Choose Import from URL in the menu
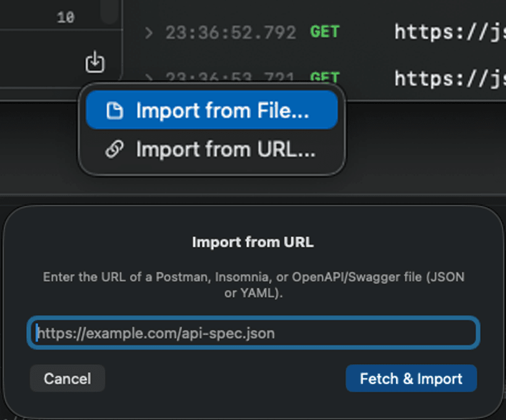Image resolution: width=506 pixels, height=420 pixels. point(212,150)
